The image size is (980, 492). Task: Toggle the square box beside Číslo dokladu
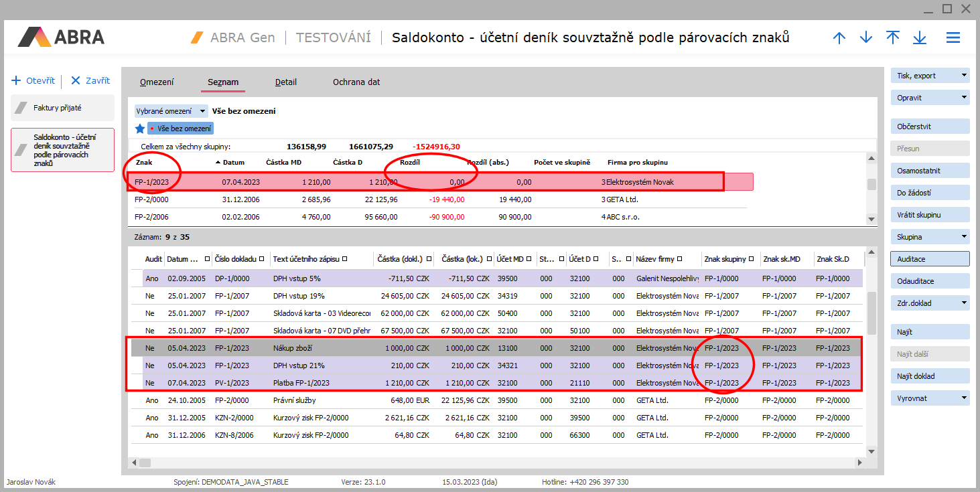pos(261,259)
